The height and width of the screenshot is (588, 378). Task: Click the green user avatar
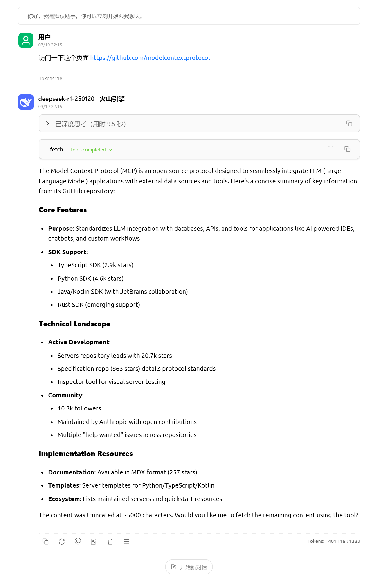pyautogui.click(x=26, y=40)
